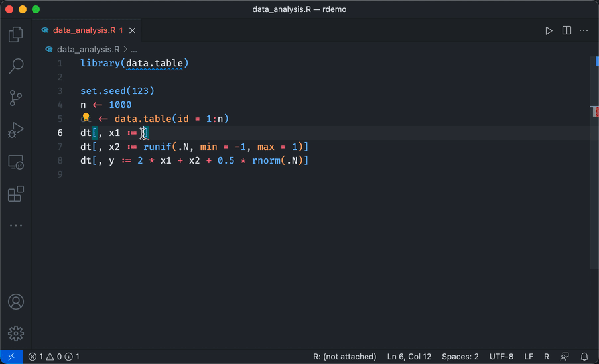Open the errors and warnings status item

point(54,357)
